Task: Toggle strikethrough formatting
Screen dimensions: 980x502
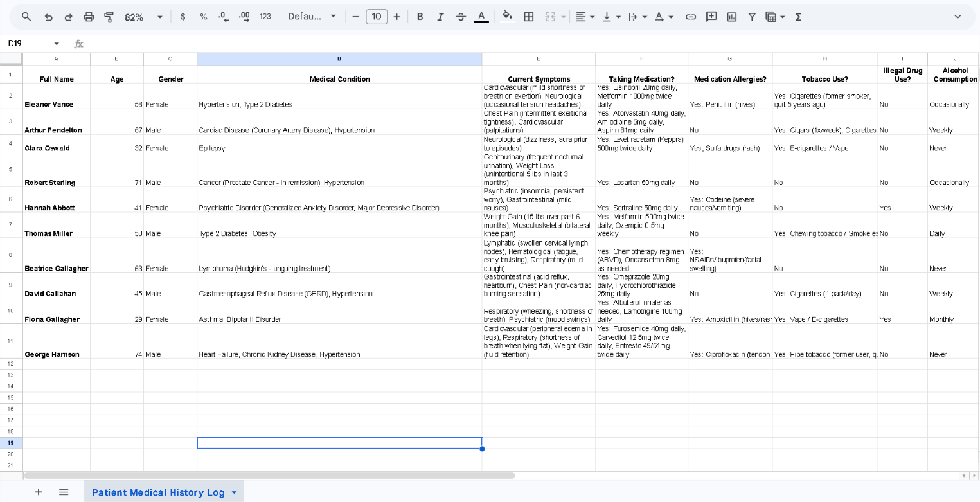Action: (x=461, y=17)
